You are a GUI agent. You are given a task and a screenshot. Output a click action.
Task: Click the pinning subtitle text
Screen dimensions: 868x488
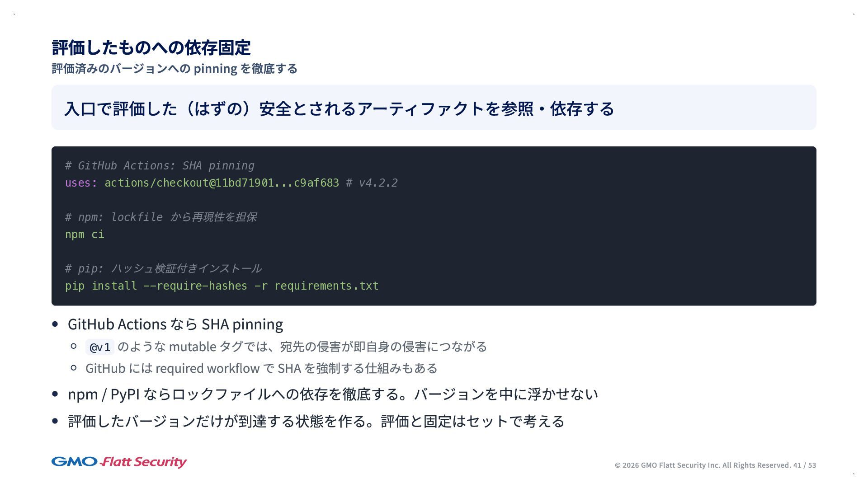click(x=175, y=69)
